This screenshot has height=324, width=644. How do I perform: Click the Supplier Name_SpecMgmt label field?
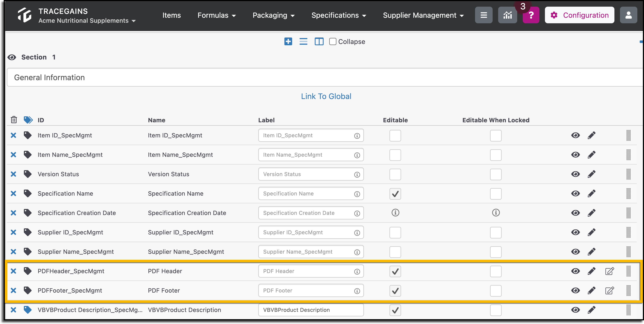[x=311, y=252]
